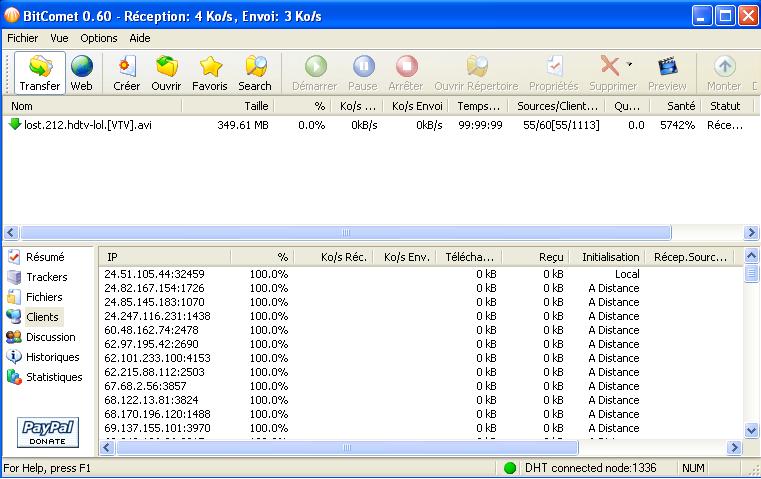761x479 pixels.
Task: Click the DHT connected node:1336 status
Action: 591,468
